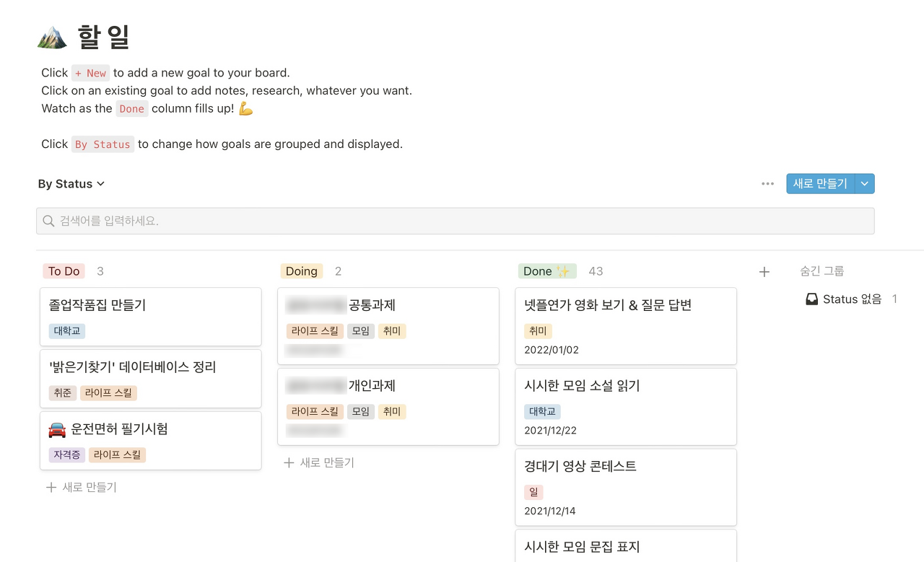Click the Doing column header tag
This screenshot has height=562, width=924.
[x=301, y=271]
